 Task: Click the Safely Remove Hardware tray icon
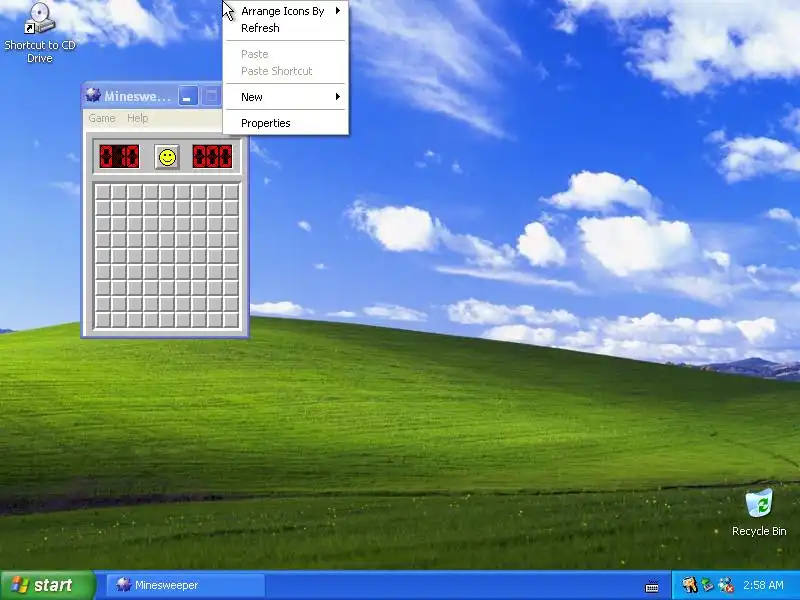707,585
